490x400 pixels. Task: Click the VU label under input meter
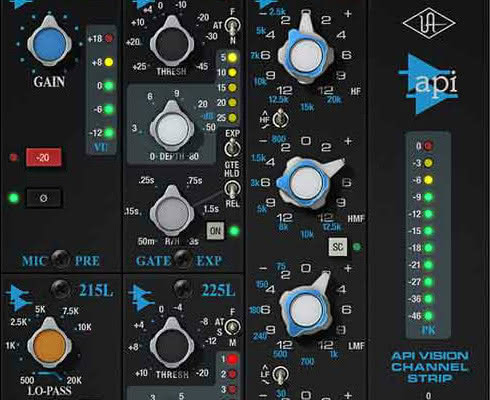coord(101,147)
